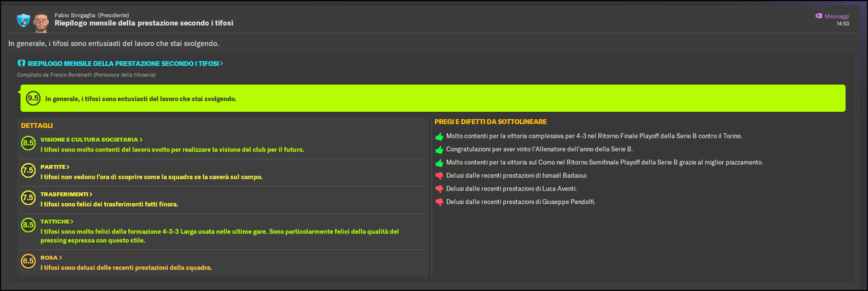The height and width of the screenshot is (291, 868).
Task: Click 'I tifosi sono felici dei trasferimenti' text
Action: pyautogui.click(x=109, y=203)
